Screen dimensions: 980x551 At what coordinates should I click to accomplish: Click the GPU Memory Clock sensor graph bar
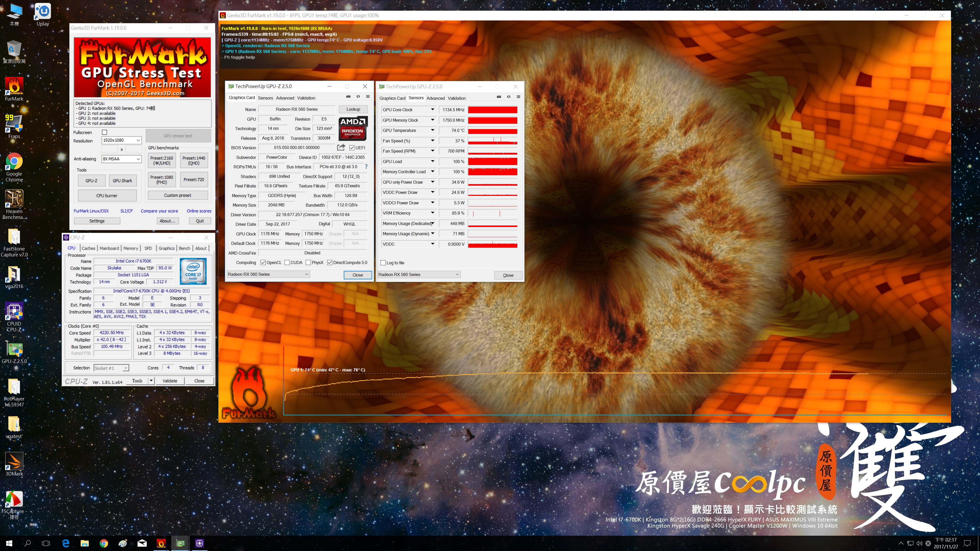(x=493, y=120)
